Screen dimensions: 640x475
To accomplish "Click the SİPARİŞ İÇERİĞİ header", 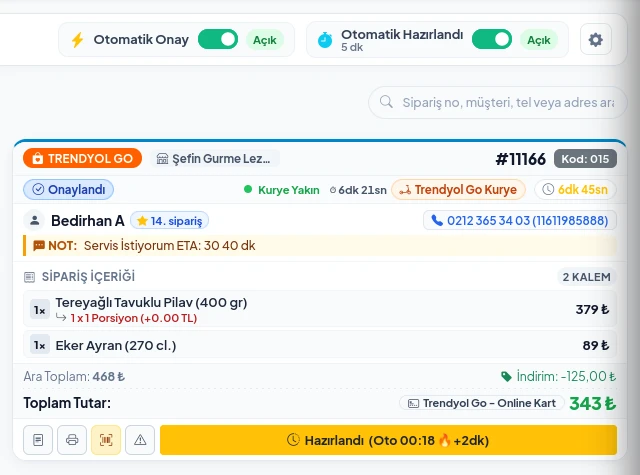I will point(88,277).
